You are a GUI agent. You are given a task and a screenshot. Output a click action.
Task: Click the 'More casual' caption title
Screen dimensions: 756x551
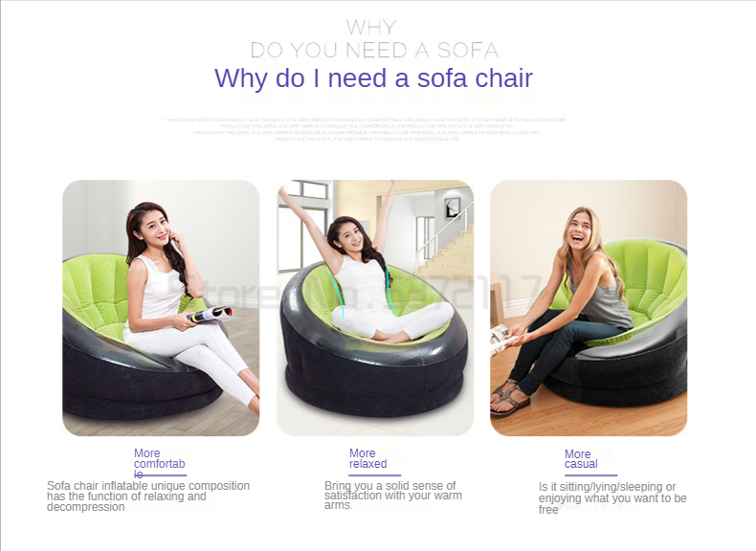(x=581, y=459)
